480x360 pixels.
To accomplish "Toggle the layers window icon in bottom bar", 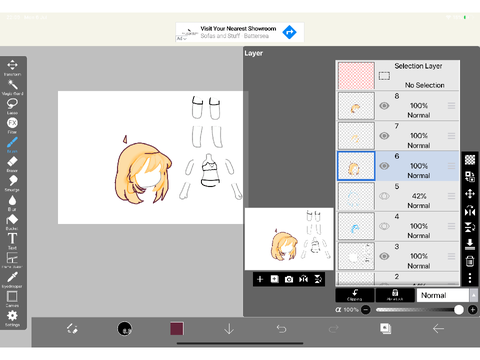I will [x=386, y=329].
